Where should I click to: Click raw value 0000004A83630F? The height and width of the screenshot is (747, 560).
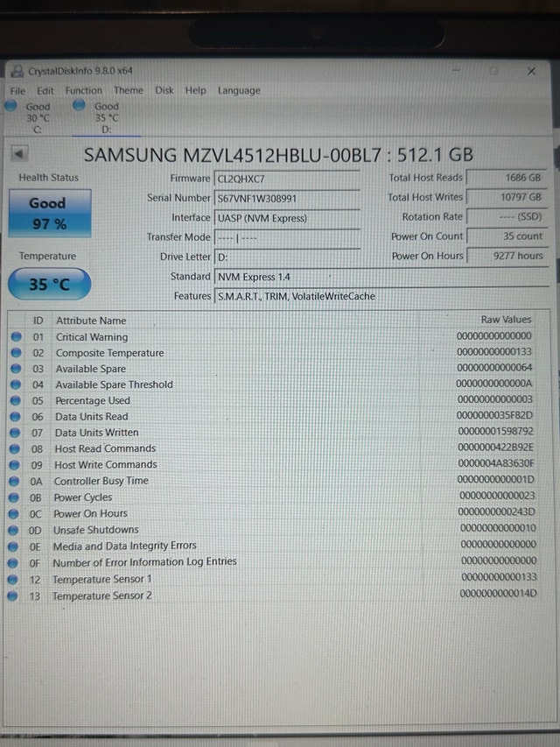point(496,463)
